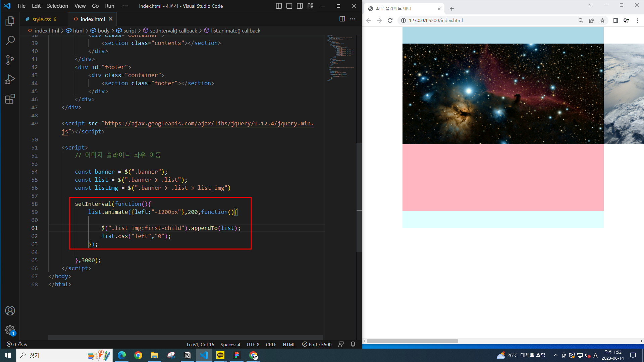Open the Run and Debug view
The width and height of the screenshot is (644, 362).
(10, 79)
